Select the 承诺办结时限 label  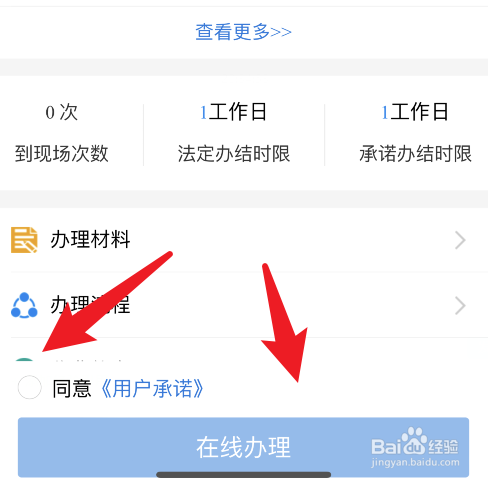click(x=415, y=154)
